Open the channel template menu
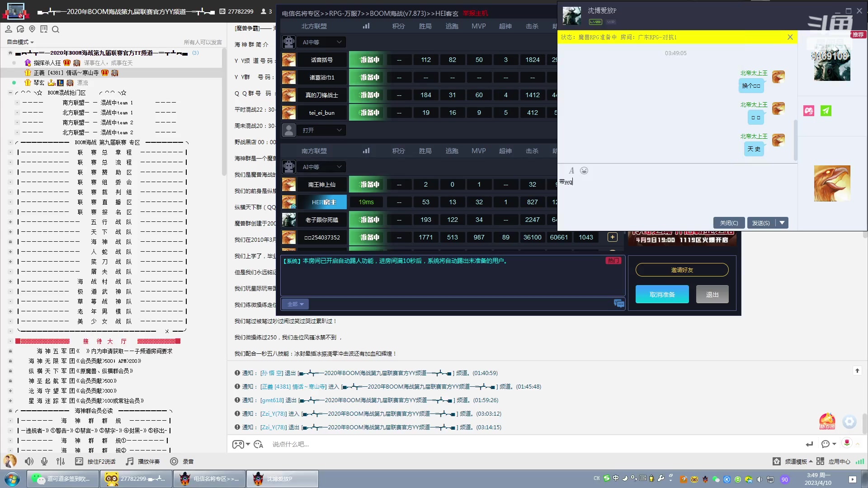 792,461
